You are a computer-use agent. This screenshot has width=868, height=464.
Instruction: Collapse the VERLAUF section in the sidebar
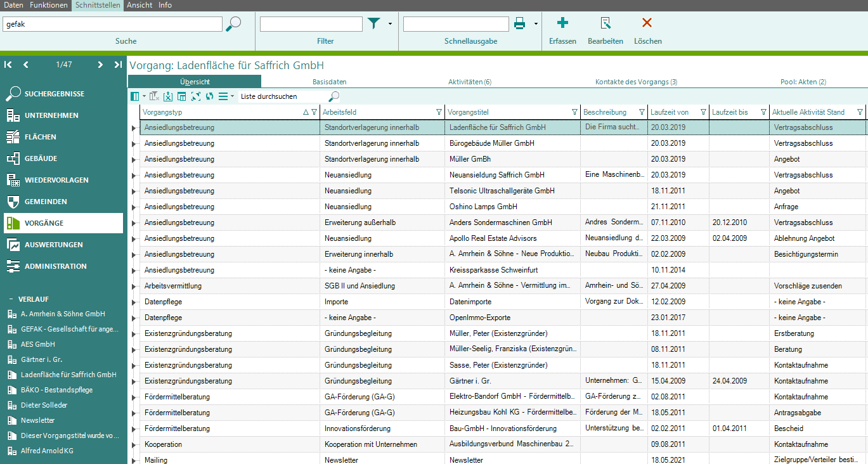pyautogui.click(x=11, y=299)
